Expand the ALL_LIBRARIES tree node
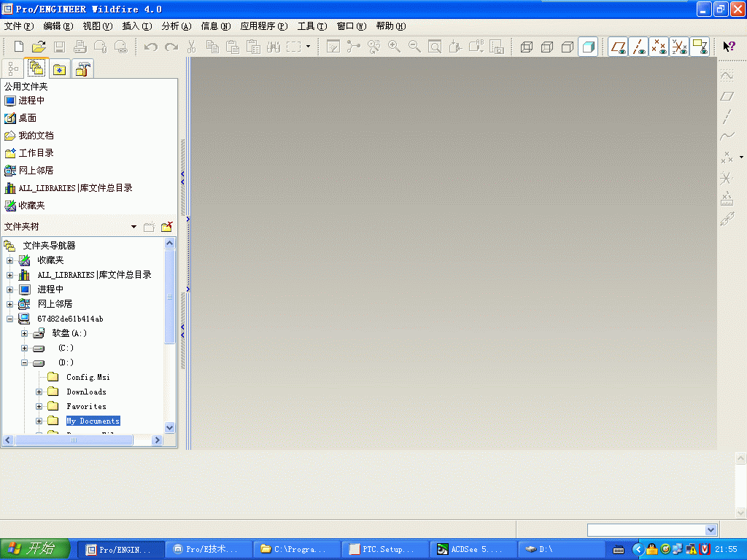The width and height of the screenshot is (747, 560). pyautogui.click(x=9, y=275)
